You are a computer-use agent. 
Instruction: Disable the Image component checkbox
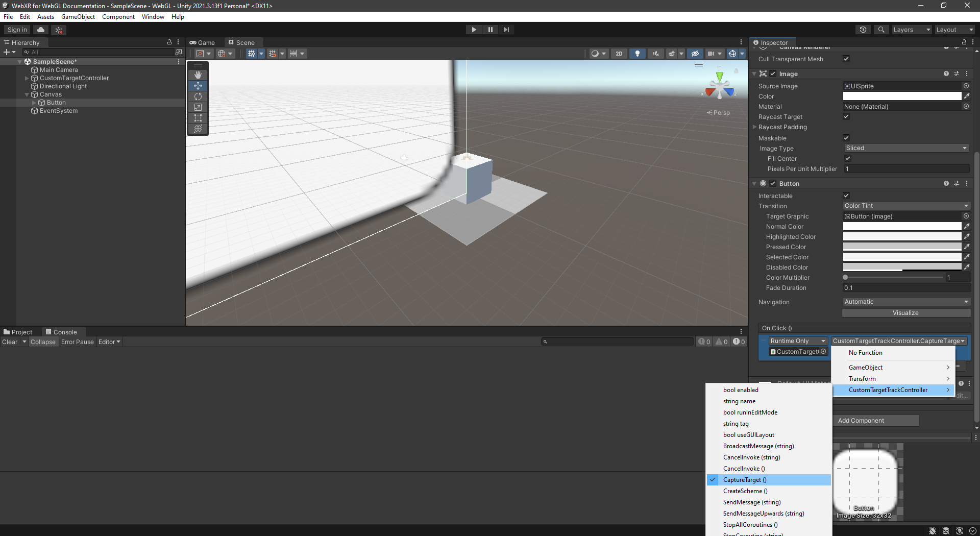(773, 74)
